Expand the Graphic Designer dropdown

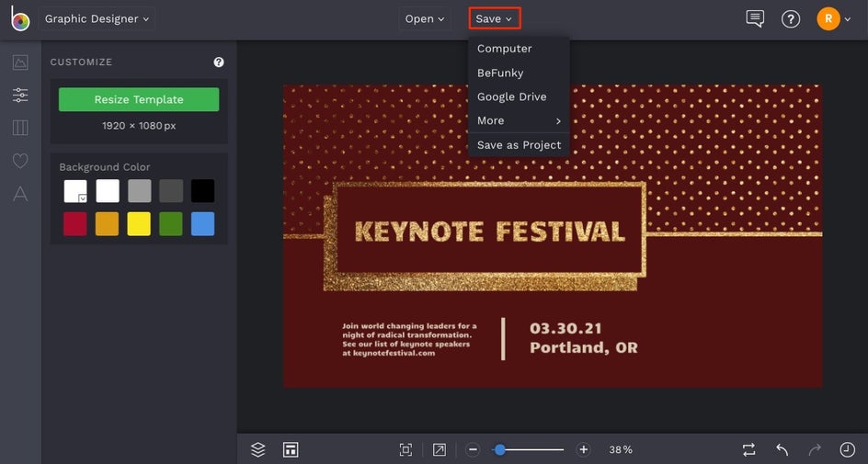point(97,18)
